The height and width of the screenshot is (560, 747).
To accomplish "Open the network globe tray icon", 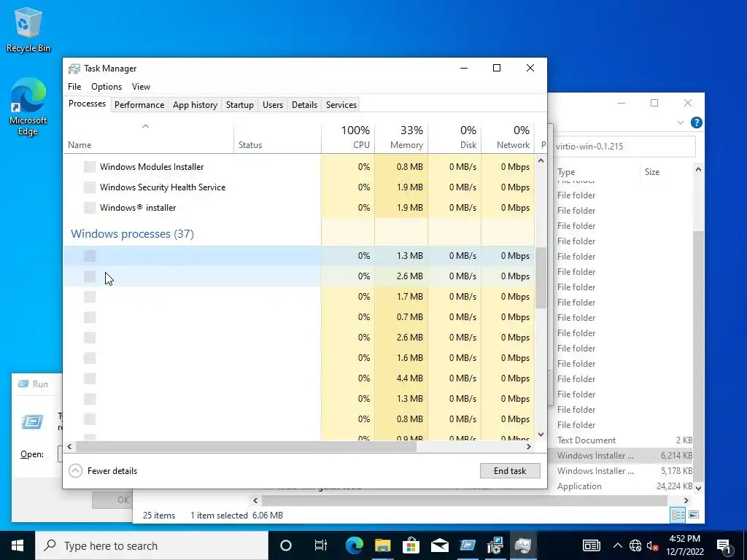I will point(635,545).
